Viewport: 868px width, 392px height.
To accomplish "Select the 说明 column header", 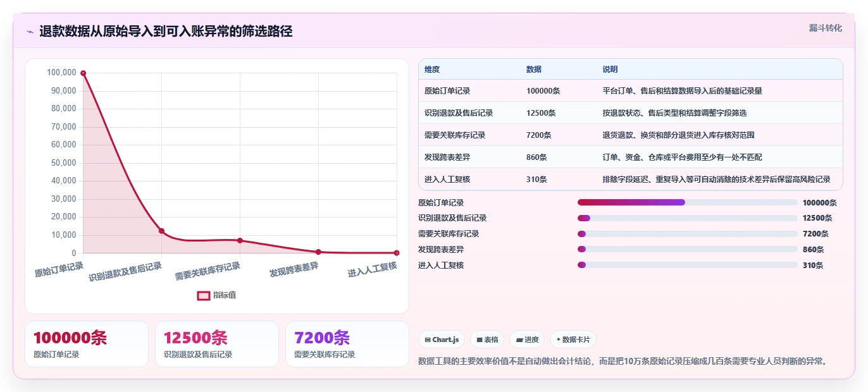I will [x=610, y=69].
